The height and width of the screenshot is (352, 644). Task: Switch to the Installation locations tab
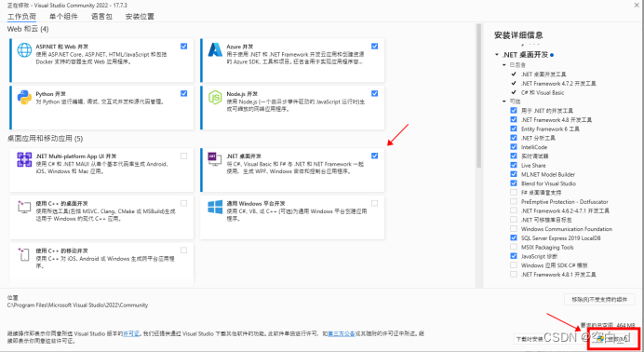[140, 17]
